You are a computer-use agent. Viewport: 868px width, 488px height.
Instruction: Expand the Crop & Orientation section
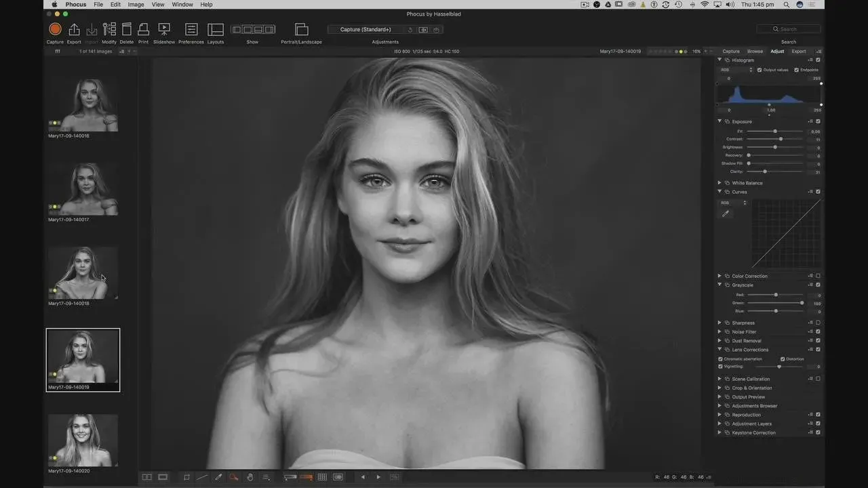(719, 388)
